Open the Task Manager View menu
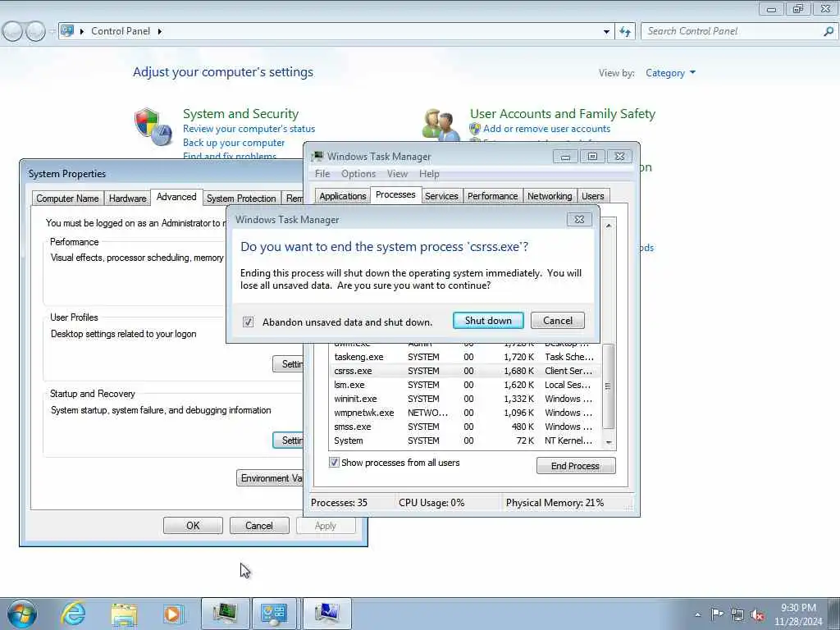This screenshot has height=630, width=840. tap(398, 174)
